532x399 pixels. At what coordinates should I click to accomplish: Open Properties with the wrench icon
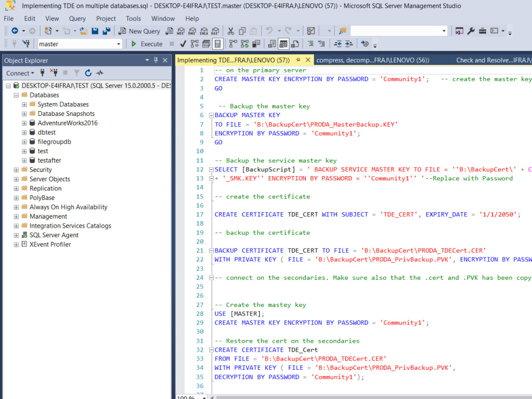point(471,31)
